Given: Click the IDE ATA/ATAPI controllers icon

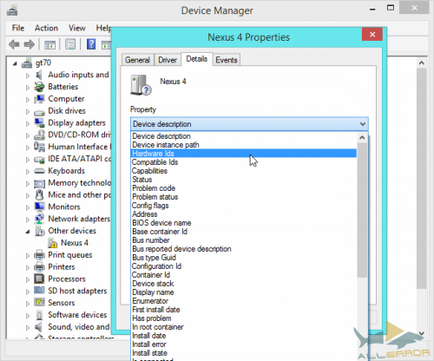Looking at the screenshot, I should (39, 159).
